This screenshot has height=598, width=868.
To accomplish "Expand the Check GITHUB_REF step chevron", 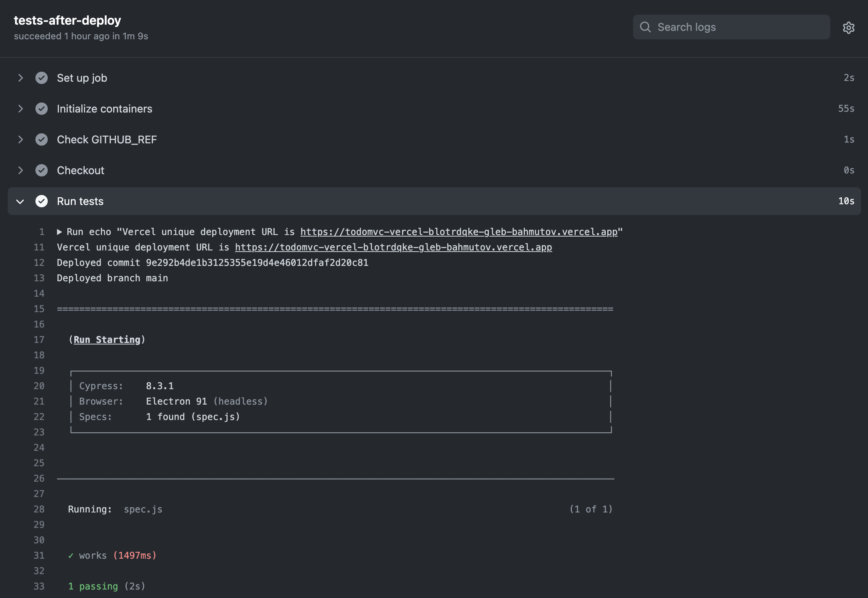I will pyautogui.click(x=20, y=139).
